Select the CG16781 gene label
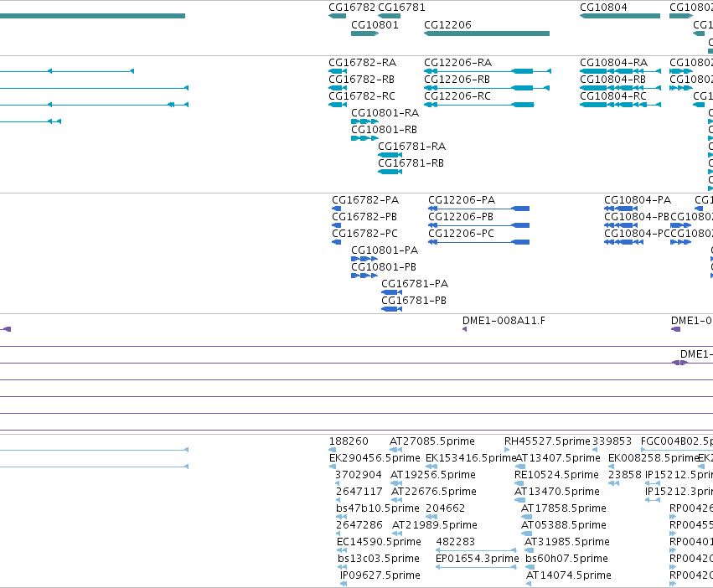Viewport: 713px width, 588px height. pos(401,8)
